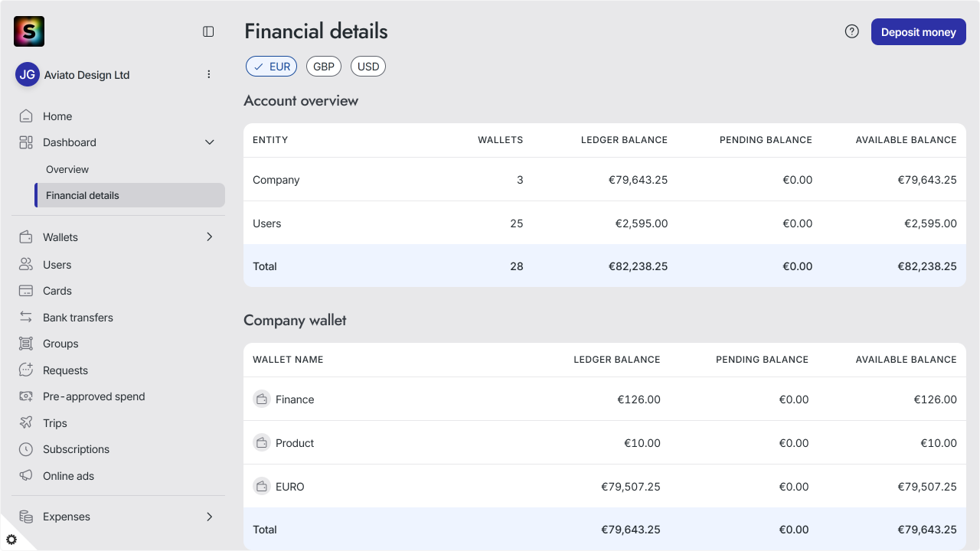Click the €79,507.25 EURO ledger balance
The height and width of the screenshot is (551, 980).
[x=631, y=487]
